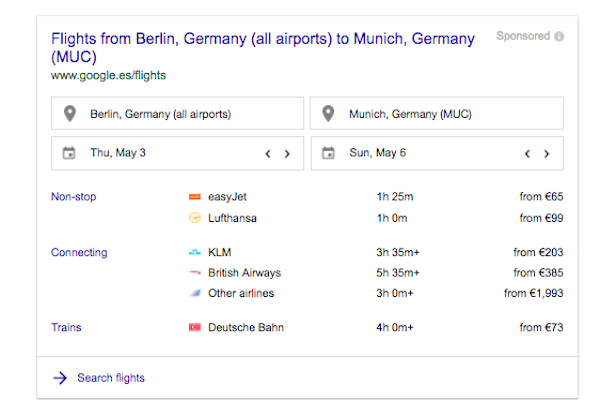Screen dimensions: 600x400
Task: Open the Trains link
Action: (66, 328)
